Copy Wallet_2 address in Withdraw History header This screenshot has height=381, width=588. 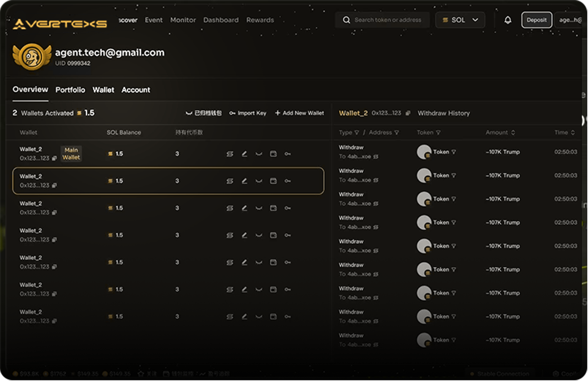[x=408, y=113]
